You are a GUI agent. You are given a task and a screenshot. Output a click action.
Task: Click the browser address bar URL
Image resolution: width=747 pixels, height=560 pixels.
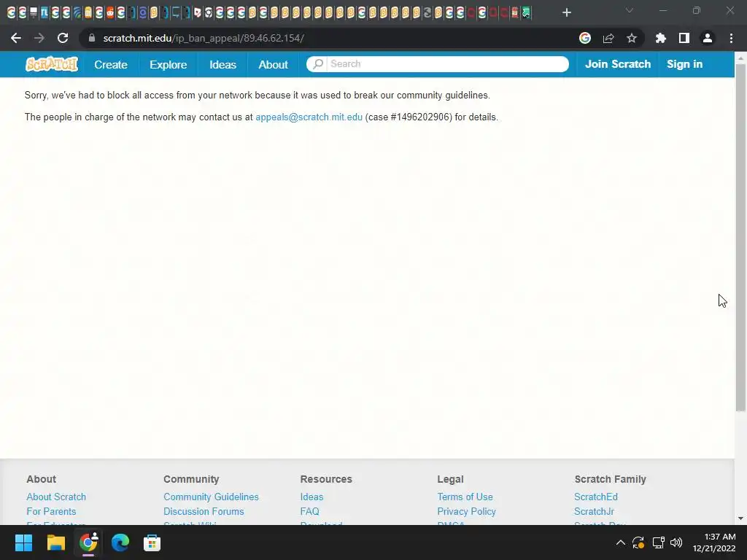tap(204, 38)
